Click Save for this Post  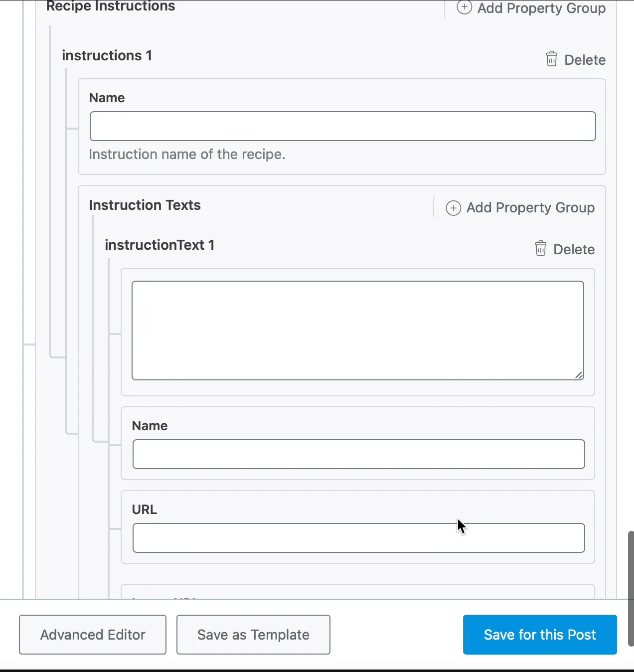540,635
